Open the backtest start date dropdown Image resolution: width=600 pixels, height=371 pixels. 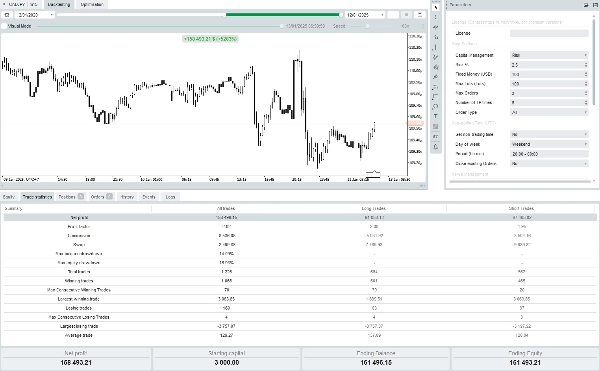[x=35, y=15]
